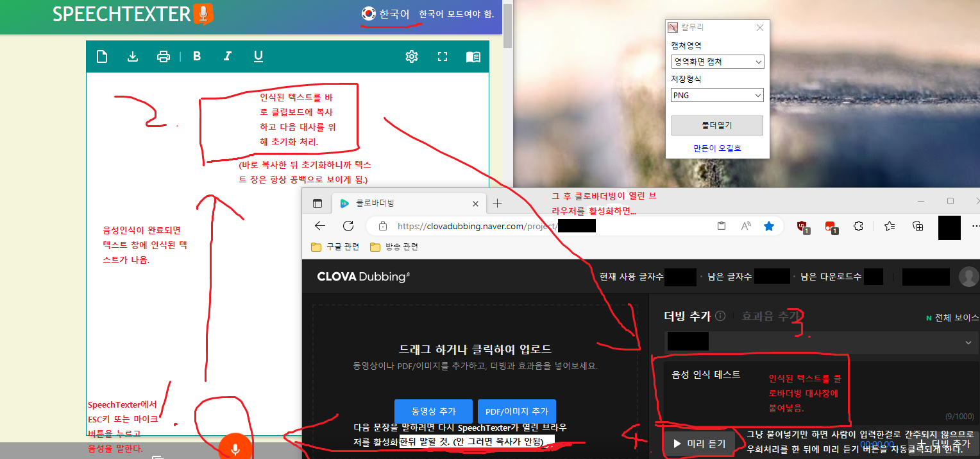This screenshot has height=459, width=980.
Task: Switch to the 효과음 추가 tab
Action: (x=772, y=316)
